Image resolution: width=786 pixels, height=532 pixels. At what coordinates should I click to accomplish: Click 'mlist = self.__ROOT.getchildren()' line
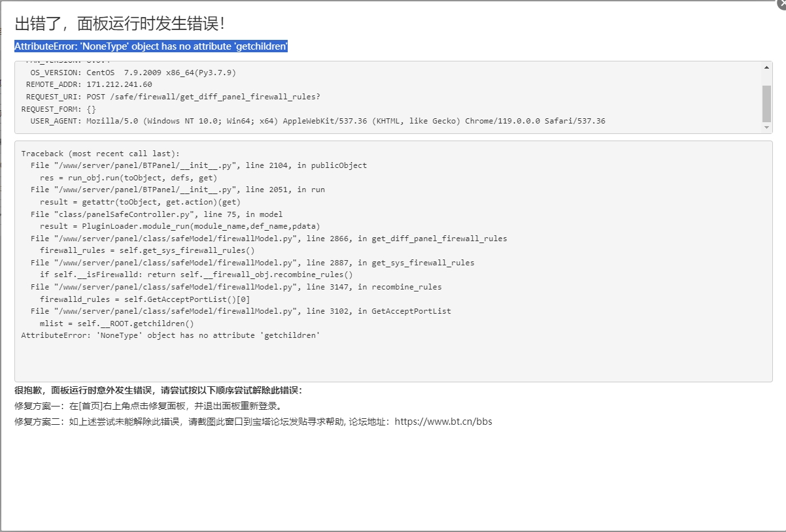[116, 324]
